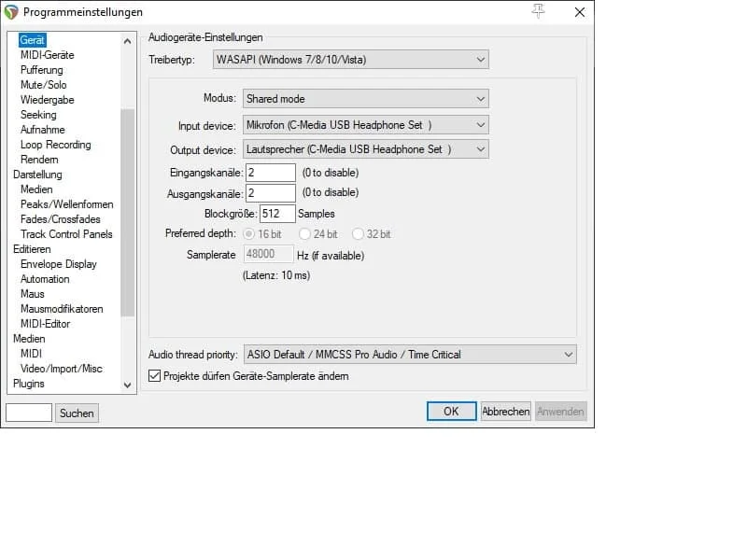Open the Pufferung settings page
747x560 pixels.
coord(41,69)
